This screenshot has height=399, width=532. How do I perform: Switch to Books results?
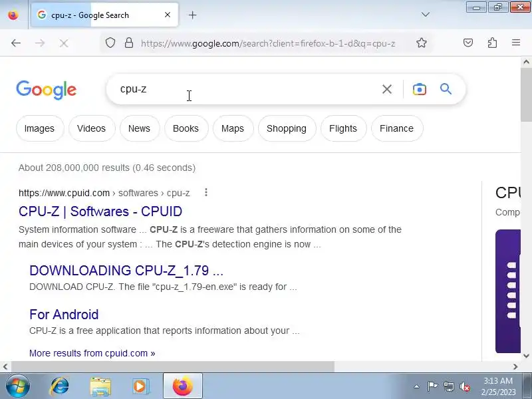point(186,128)
